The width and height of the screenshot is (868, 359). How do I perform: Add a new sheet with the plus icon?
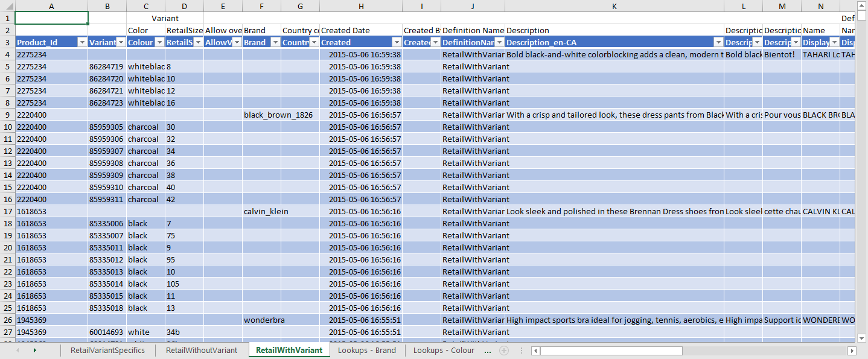tap(504, 350)
